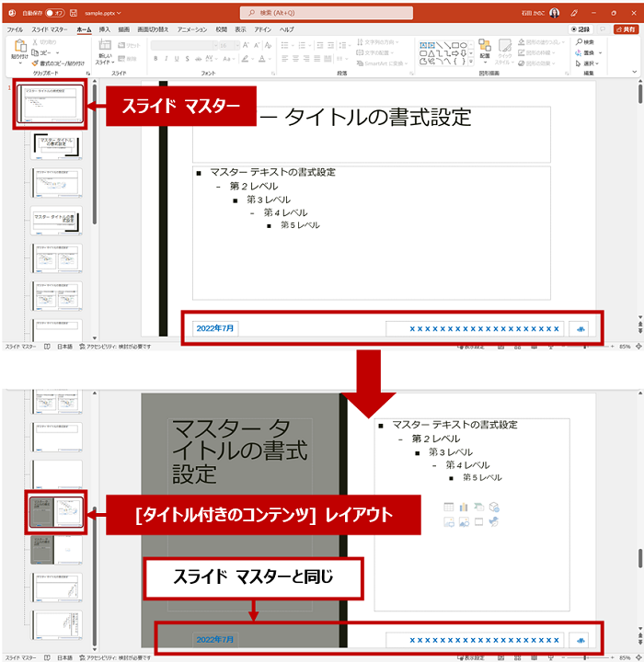The image size is (644, 662).
Task: Click the save icon in title bar
Action: 73,14
